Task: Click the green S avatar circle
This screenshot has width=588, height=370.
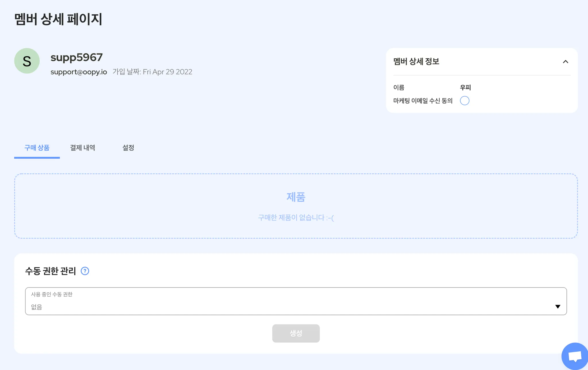Action: click(x=27, y=61)
